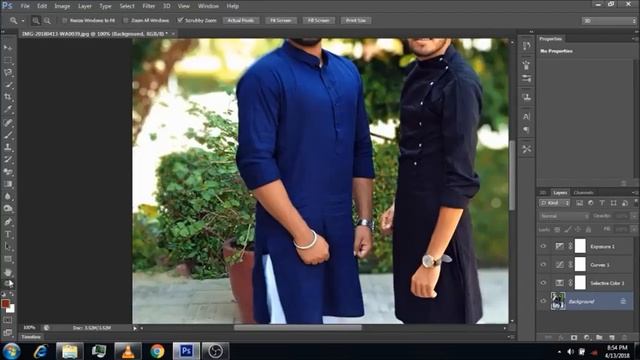Open Opacity value dropdown arrow

pos(633,216)
